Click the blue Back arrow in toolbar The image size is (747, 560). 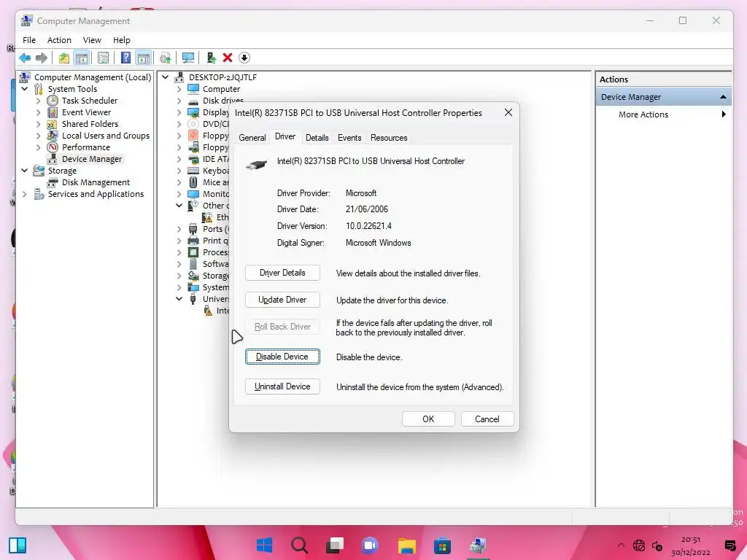click(25, 58)
